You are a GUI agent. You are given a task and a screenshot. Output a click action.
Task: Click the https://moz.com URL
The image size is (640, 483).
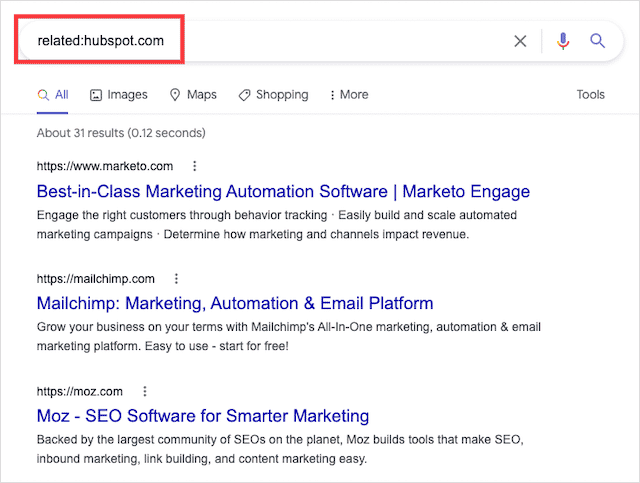[x=80, y=391]
